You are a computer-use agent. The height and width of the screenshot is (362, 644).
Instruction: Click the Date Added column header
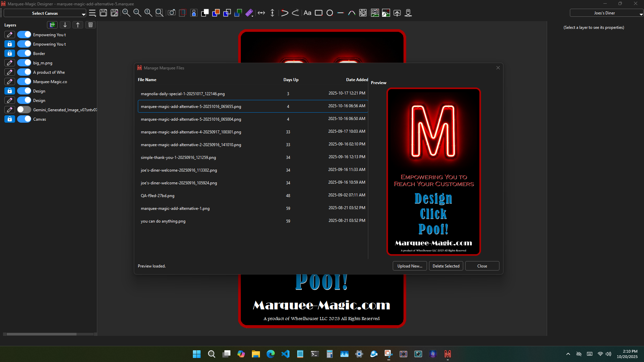[x=357, y=80]
